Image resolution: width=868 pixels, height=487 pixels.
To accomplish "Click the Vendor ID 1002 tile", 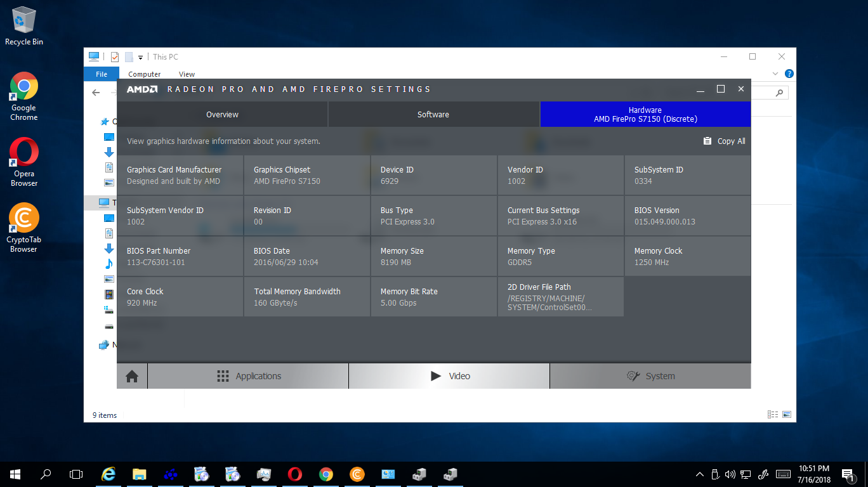I will 561,175.
